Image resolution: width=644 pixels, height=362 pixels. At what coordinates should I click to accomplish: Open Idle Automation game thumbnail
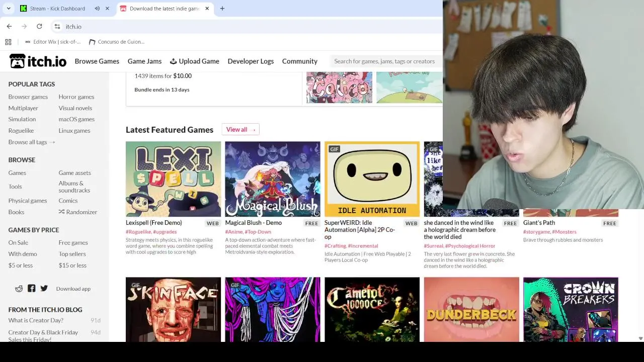[372, 179]
